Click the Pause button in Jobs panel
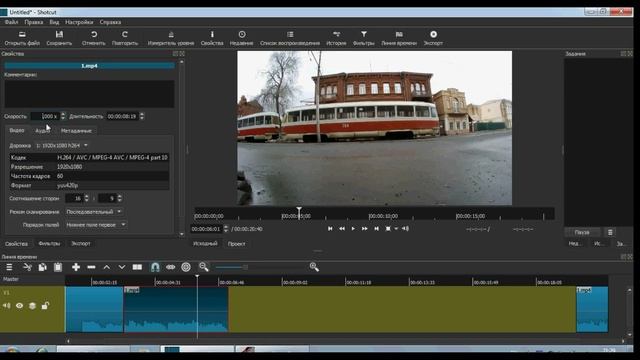The image size is (640, 360). point(582,232)
